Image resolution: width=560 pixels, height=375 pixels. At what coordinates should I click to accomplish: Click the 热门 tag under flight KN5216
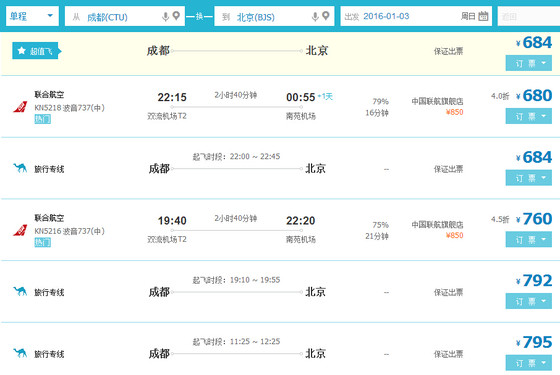pos(42,242)
